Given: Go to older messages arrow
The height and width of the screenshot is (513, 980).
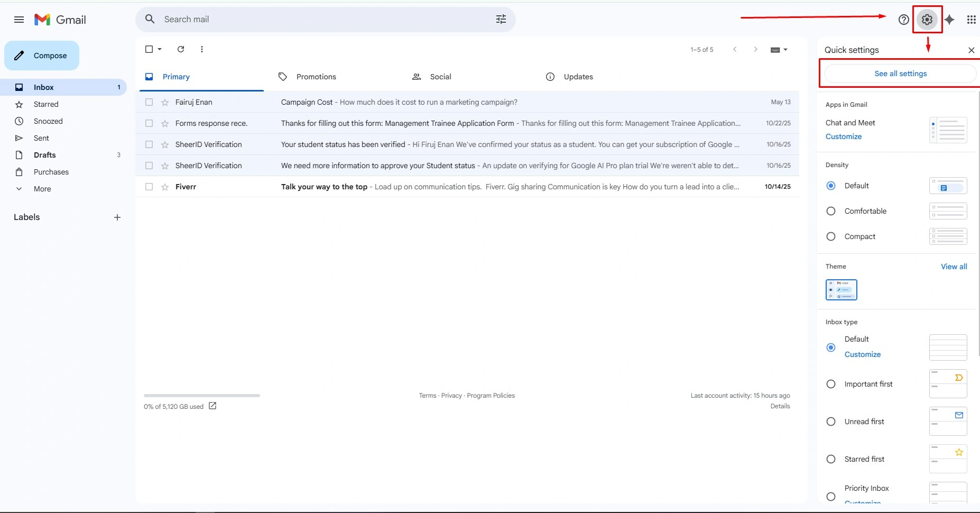Looking at the screenshot, I should [756, 49].
